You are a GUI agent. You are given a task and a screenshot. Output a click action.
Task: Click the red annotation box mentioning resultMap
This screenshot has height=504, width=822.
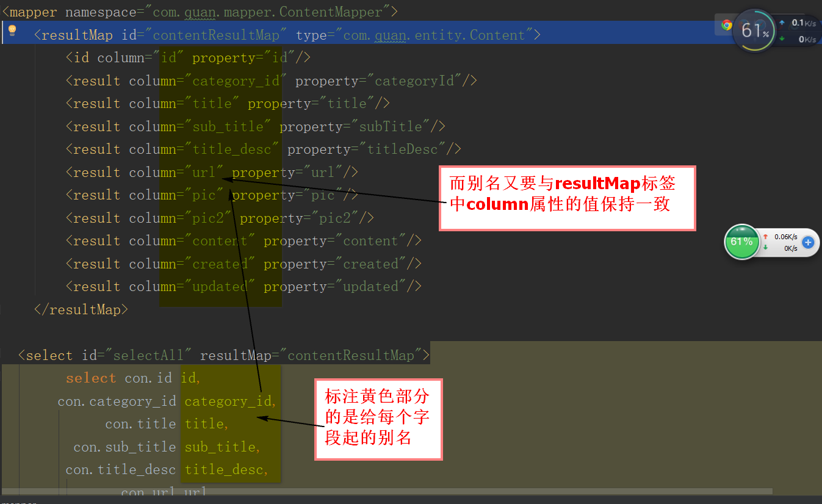pyautogui.click(x=566, y=198)
